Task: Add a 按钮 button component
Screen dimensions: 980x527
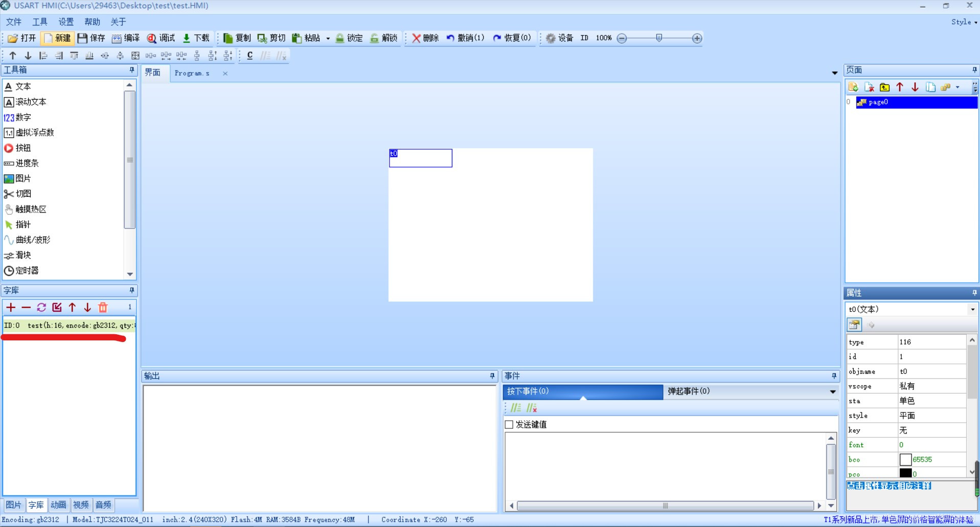Action: click(18, 148)
